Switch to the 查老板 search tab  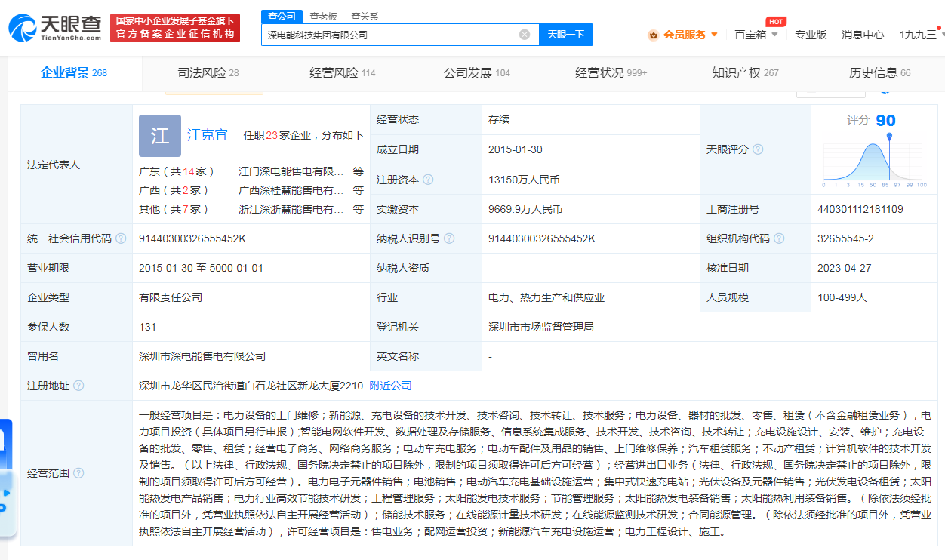tap(324, 17)
